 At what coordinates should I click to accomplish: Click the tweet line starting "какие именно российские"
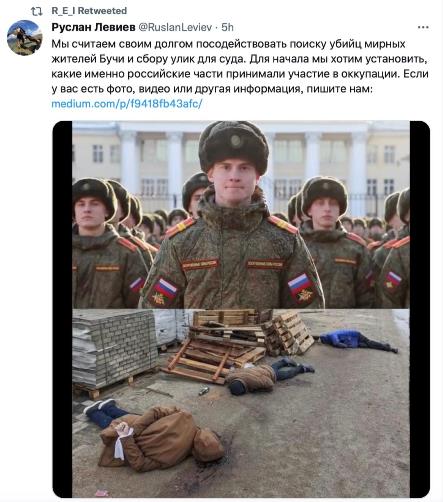(x=240, y=74)
